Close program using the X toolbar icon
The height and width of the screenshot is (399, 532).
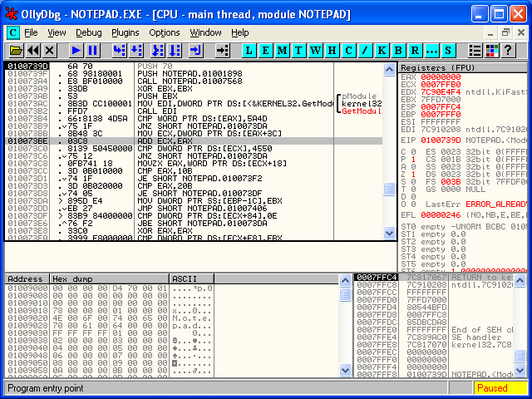pos(50,51)
